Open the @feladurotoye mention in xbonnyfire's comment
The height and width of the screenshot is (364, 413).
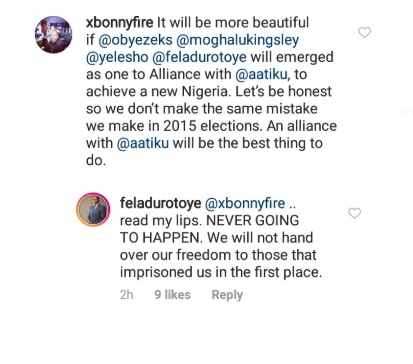199,57
